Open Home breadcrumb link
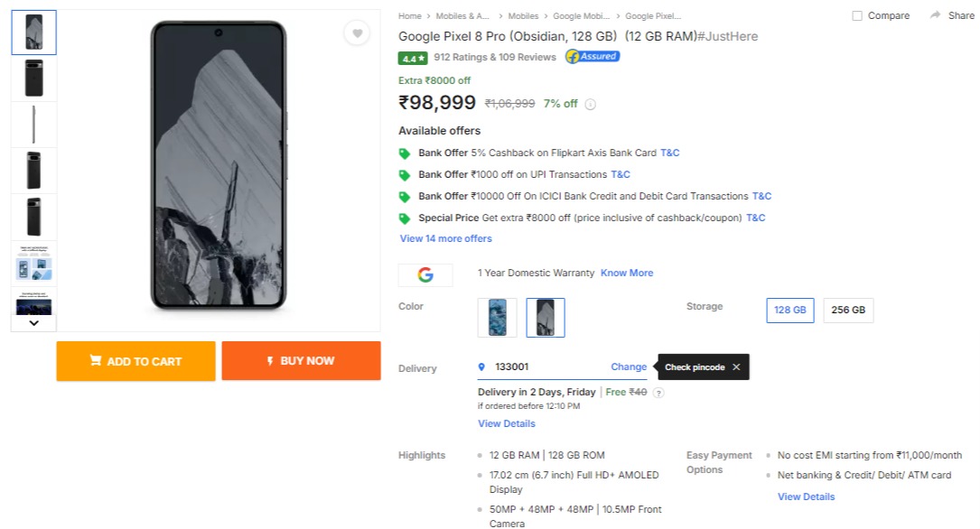The image size is (980, 529). 410,16
